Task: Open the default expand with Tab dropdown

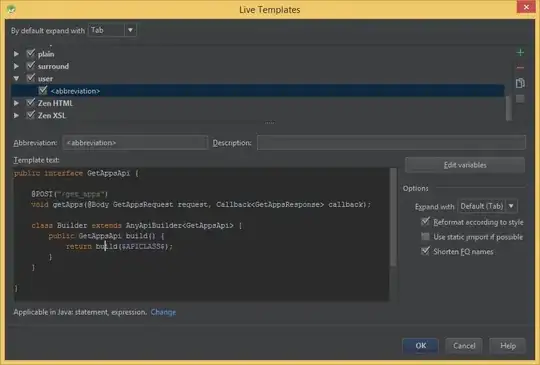Action: click(x=112, y=30)
